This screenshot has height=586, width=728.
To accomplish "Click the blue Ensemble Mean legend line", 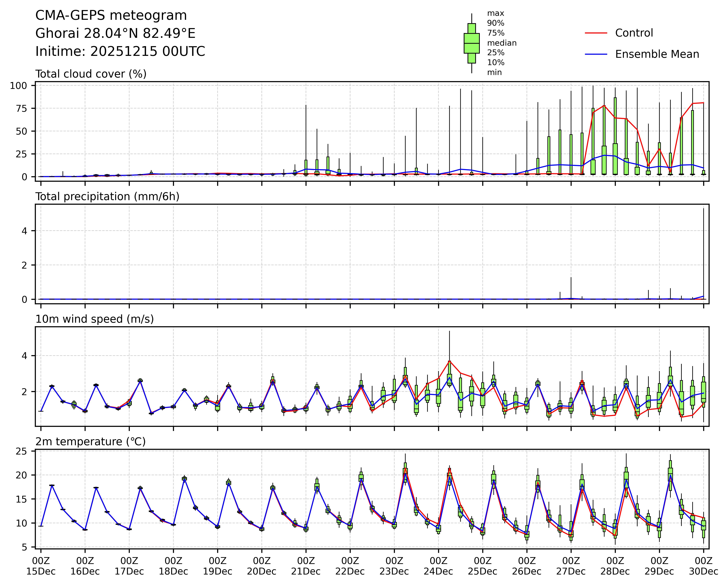I will 596,54.
